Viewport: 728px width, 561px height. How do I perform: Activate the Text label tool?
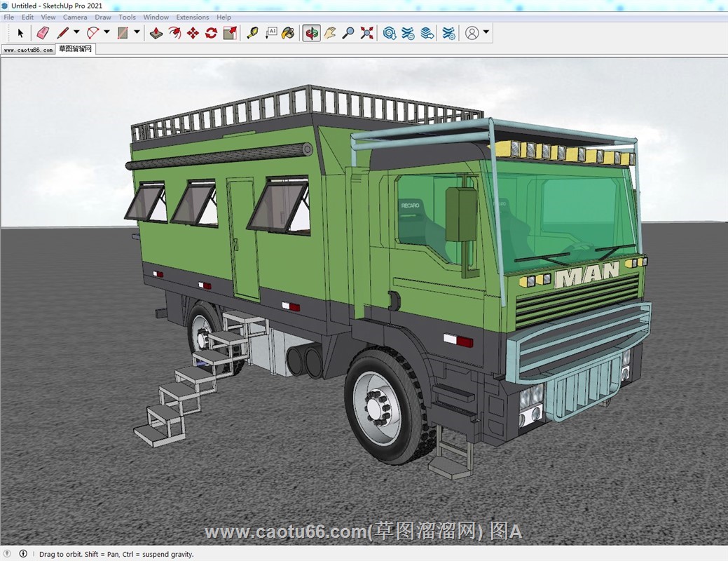(x=271, y=33)
